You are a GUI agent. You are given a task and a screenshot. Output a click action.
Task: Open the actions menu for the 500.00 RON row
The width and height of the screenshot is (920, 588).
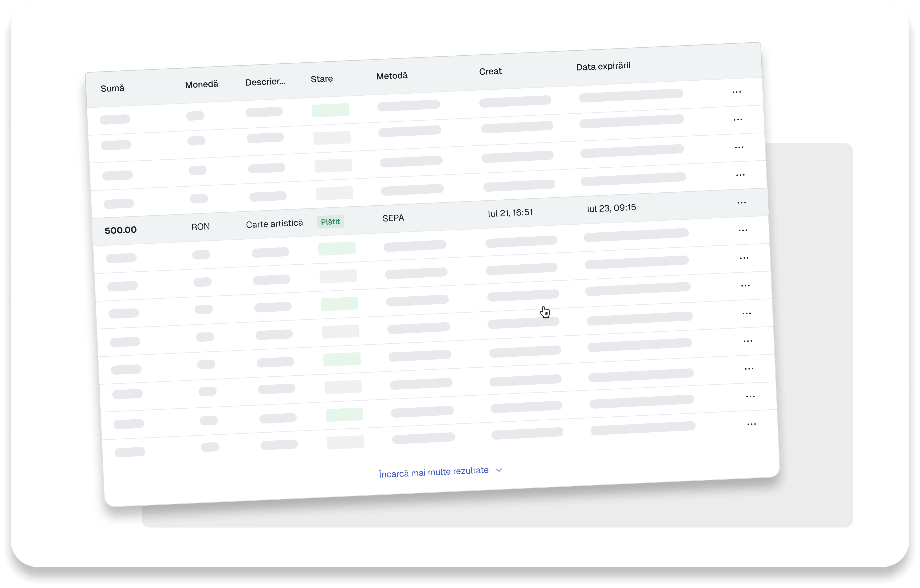click(x=742, y=203)
